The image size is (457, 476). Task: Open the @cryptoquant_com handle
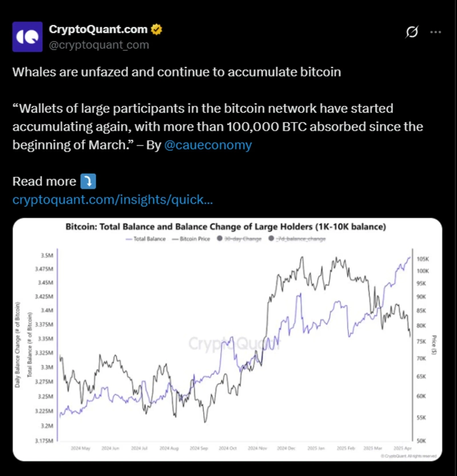99,45
